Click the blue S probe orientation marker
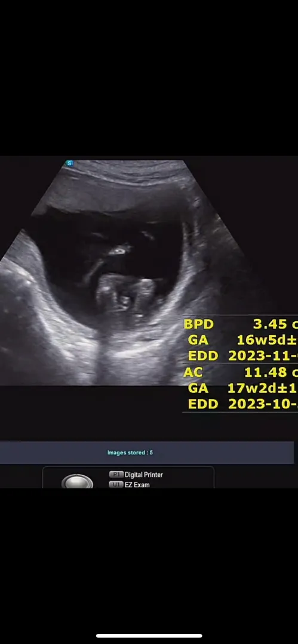 pyautogui.click(x=69, y=163)
